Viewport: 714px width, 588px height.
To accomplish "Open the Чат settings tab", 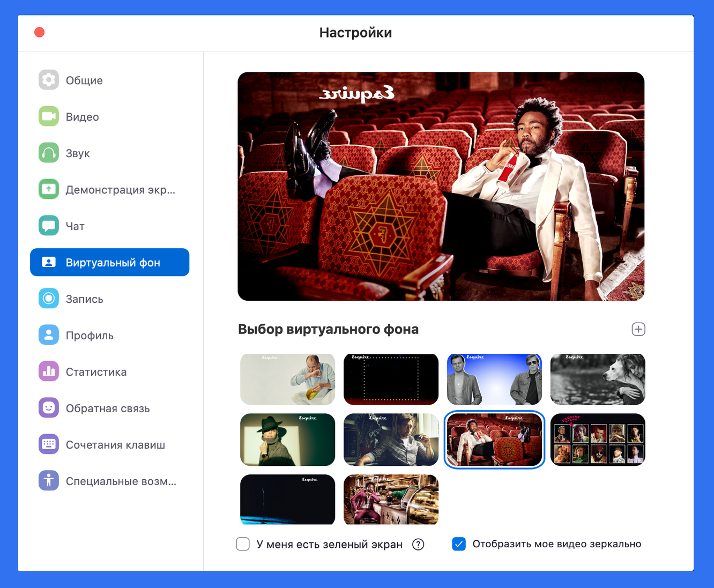I will pyautogui.click(x=110, y=226).
